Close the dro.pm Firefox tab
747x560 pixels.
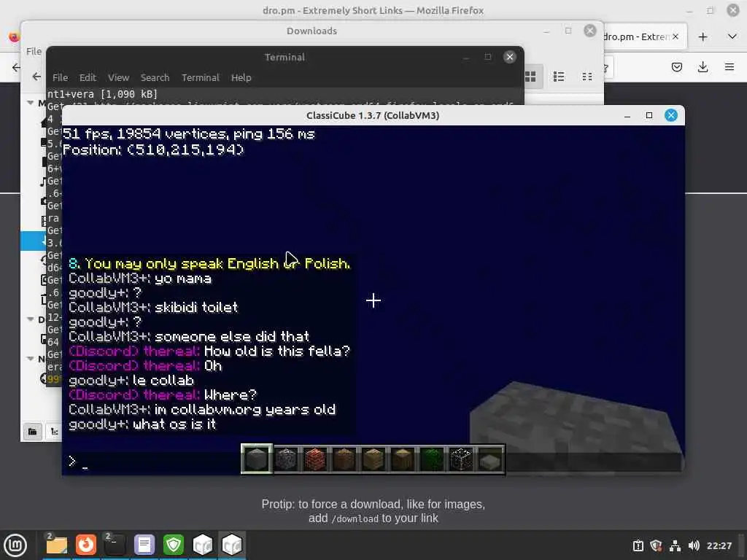(675, 36)
